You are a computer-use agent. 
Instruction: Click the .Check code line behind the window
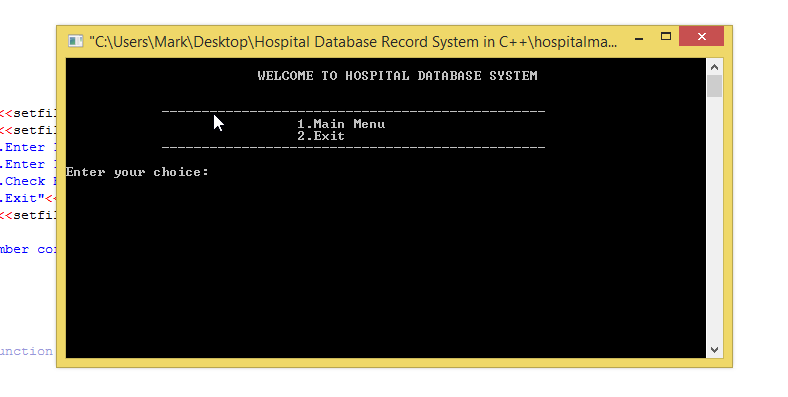[27, 181]
